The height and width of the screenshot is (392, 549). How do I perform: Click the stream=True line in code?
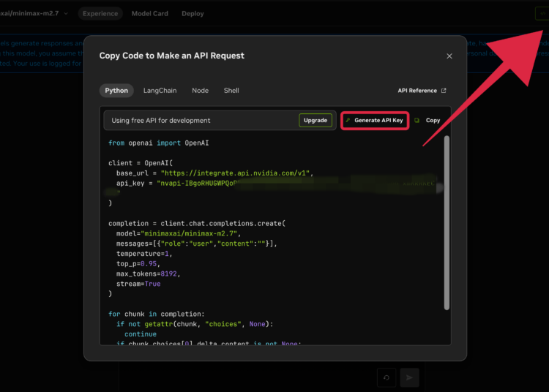click(138, 284)
